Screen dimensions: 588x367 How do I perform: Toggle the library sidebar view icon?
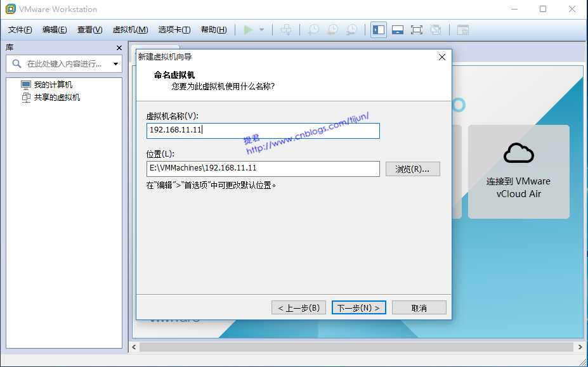[379, 30]
